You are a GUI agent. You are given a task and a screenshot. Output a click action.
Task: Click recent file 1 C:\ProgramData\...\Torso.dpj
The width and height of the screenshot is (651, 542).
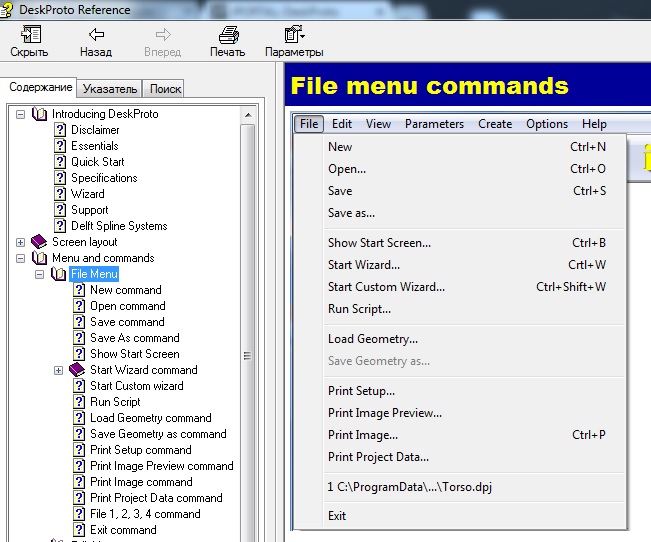tap(467, 487)
